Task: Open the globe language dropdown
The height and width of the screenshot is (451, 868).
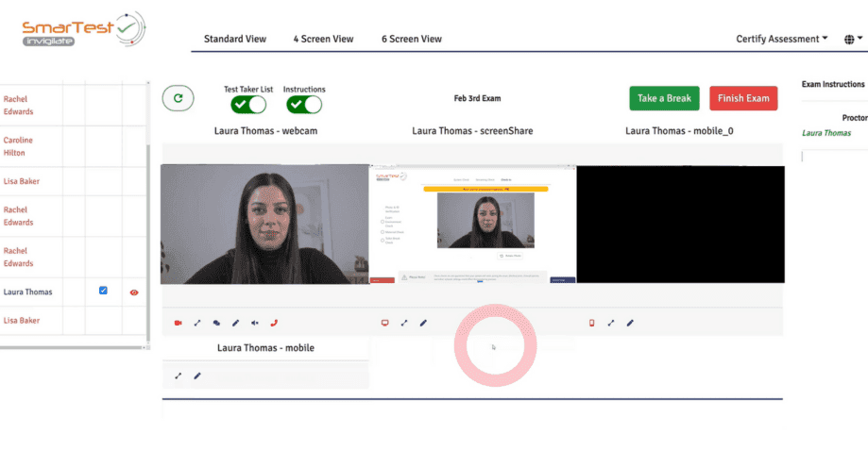Action: point(853,40)
